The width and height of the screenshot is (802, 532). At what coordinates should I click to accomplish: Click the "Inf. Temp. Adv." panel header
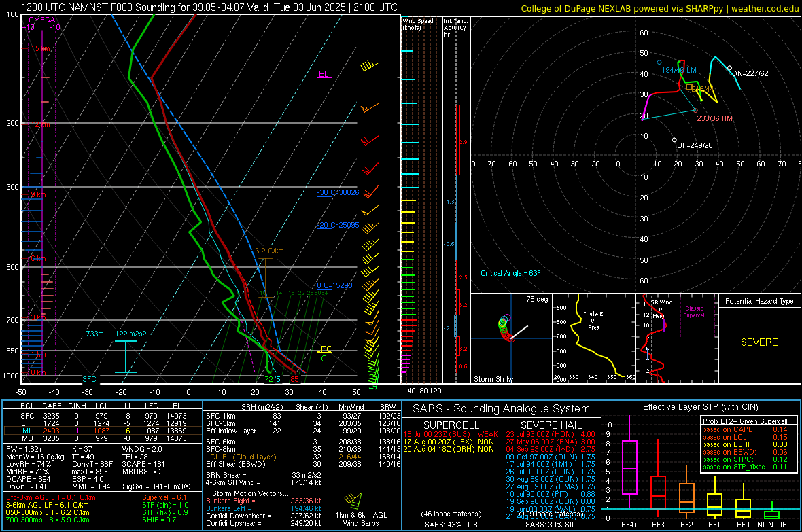coord(456,28)
